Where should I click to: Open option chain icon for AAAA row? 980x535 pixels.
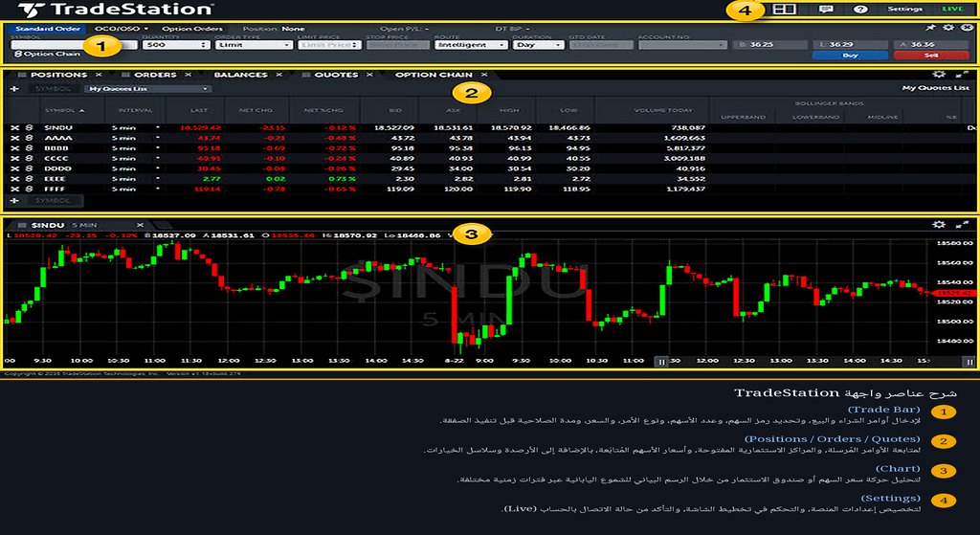tap(28, 138)
